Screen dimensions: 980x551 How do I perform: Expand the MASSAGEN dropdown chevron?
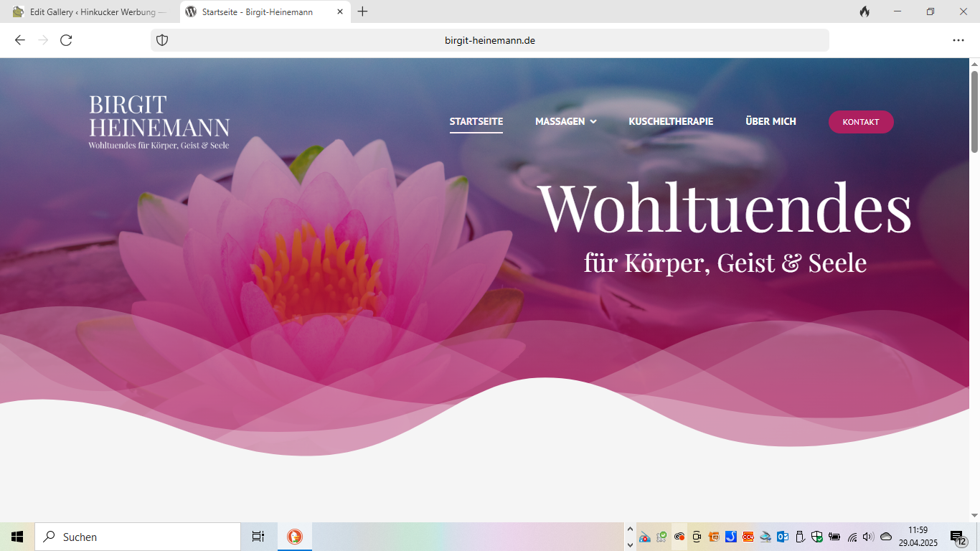pyautogui.click(x=593, y=122)
